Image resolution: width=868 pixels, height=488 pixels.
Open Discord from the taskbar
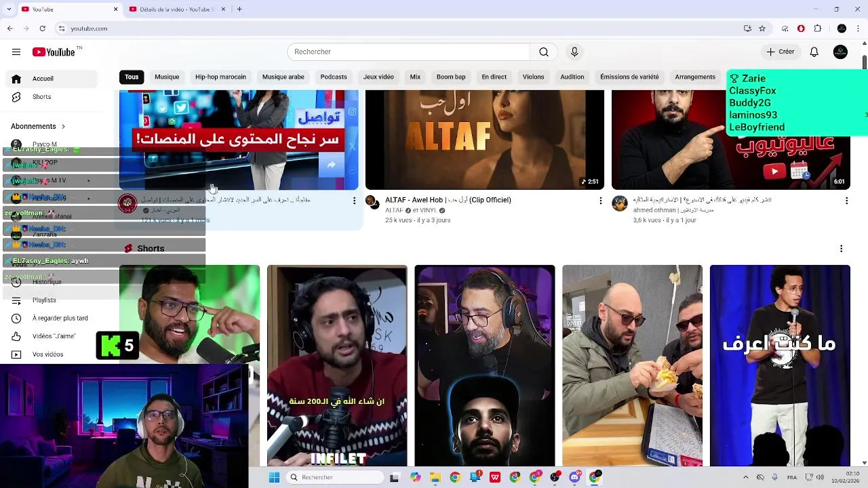[575, 478]
